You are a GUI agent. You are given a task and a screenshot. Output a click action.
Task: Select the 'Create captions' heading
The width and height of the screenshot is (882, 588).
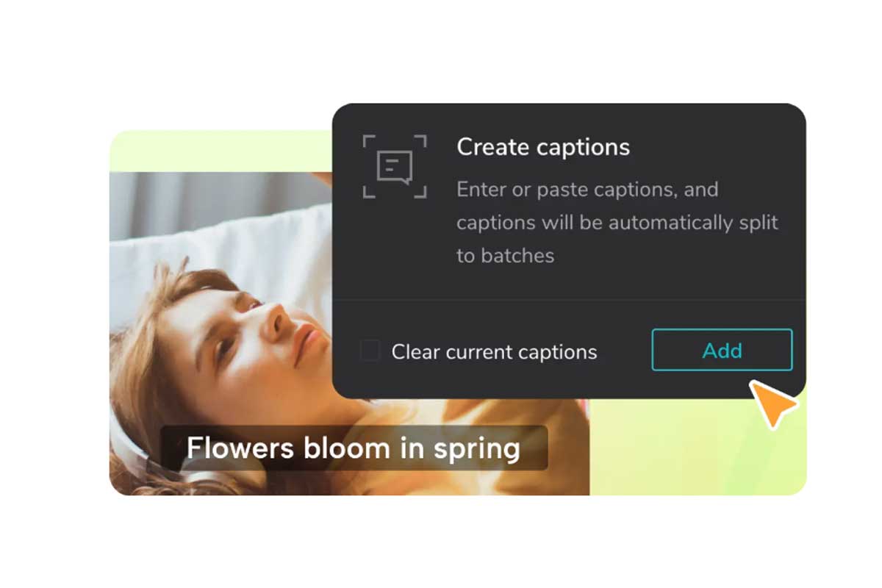click(543, 147)
